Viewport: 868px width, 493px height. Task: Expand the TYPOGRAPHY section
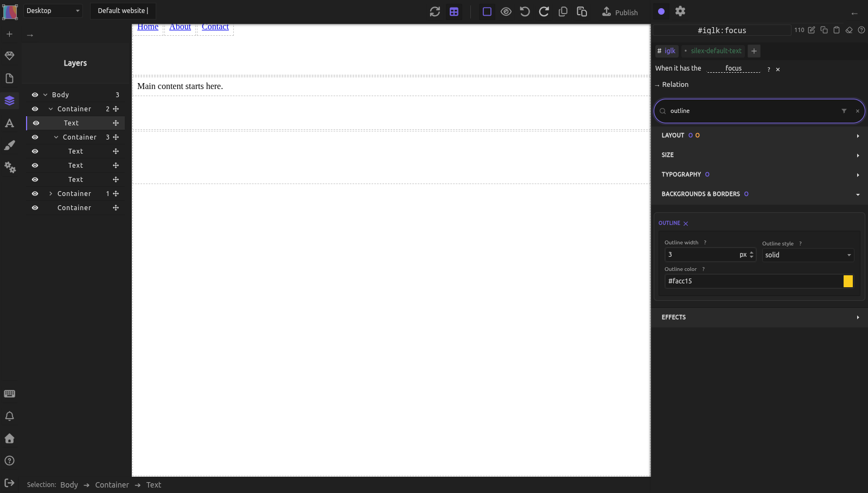759,174
